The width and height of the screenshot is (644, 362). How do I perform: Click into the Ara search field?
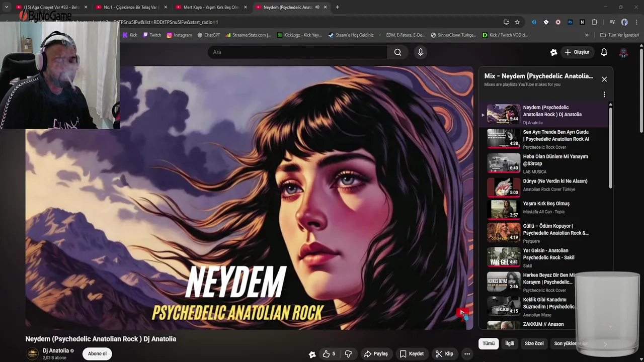(297, 52)
